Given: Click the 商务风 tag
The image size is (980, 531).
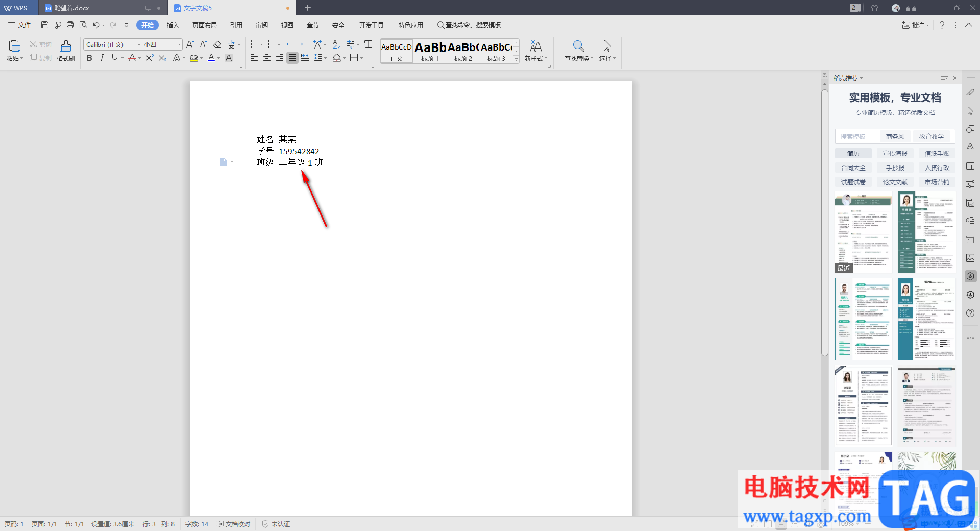Looking at the screenshot, I should 895,136.
